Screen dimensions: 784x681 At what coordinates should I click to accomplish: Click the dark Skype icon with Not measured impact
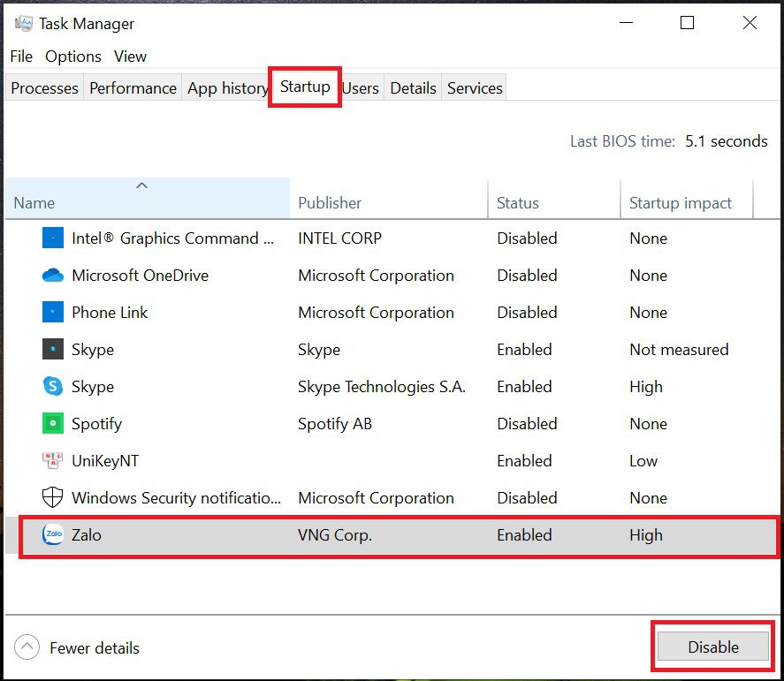click(52, 349)
